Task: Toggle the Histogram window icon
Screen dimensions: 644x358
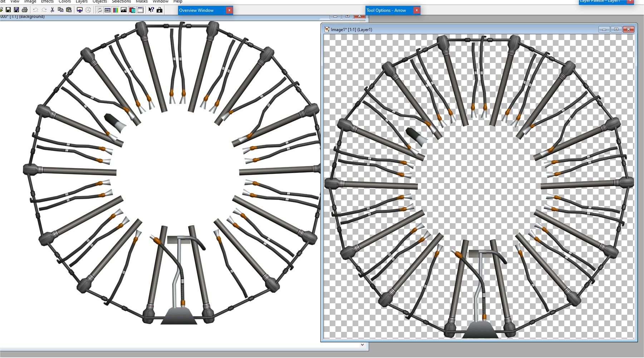Action: pyautogui.click(x=124, y=10)
